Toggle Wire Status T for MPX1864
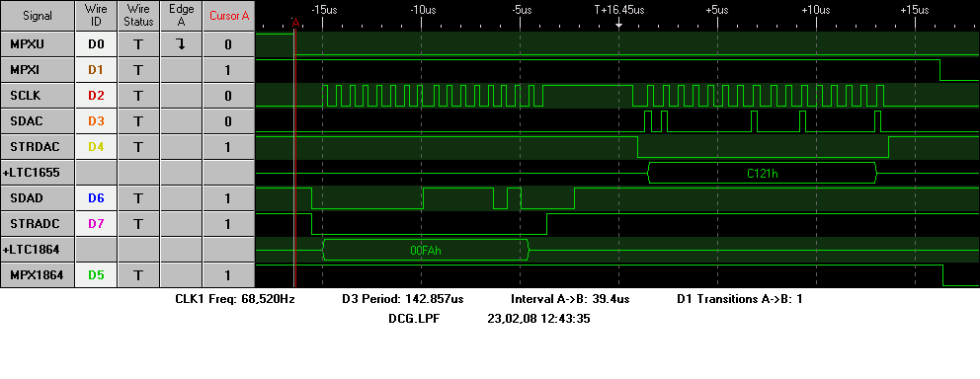The image size is (980, 379). click(138, 274)
